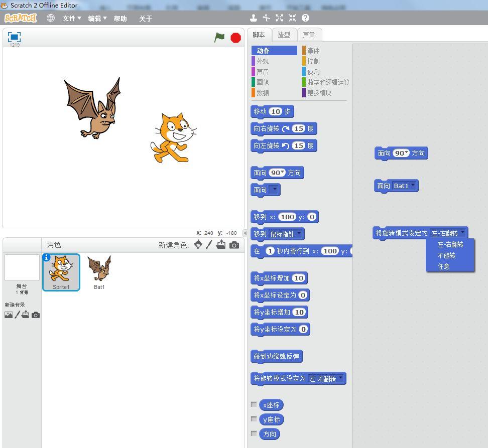Select the delete scissors tool
Screen dimensions: 488x448
(x=266, y=18)
